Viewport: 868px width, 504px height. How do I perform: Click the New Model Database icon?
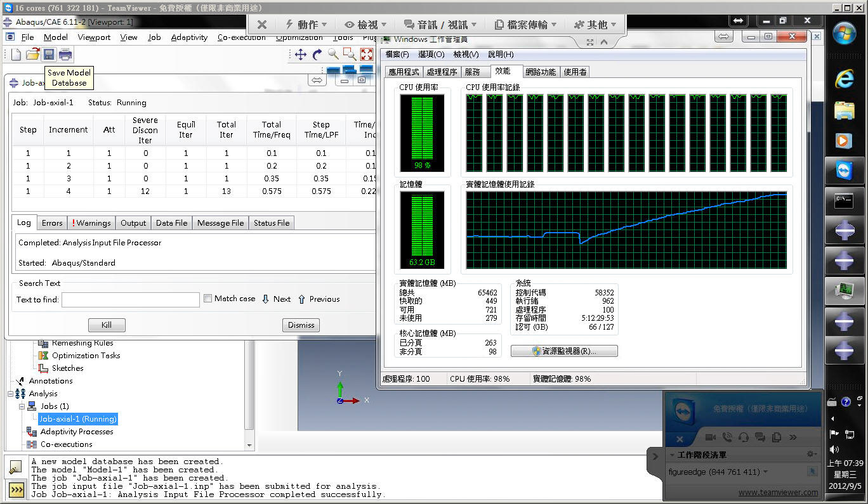[x=16, y=55]
